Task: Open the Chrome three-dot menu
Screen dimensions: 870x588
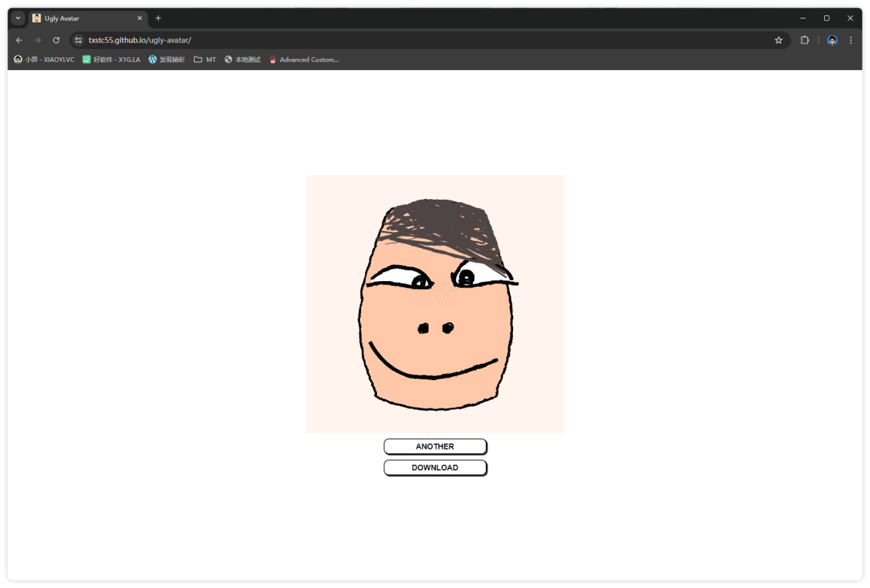Action: (x=851, y=40)
